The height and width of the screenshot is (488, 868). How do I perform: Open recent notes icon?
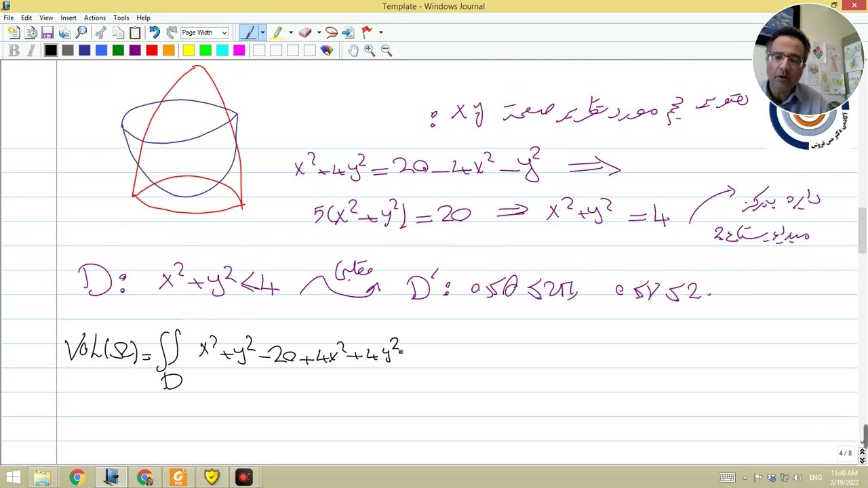31,33
